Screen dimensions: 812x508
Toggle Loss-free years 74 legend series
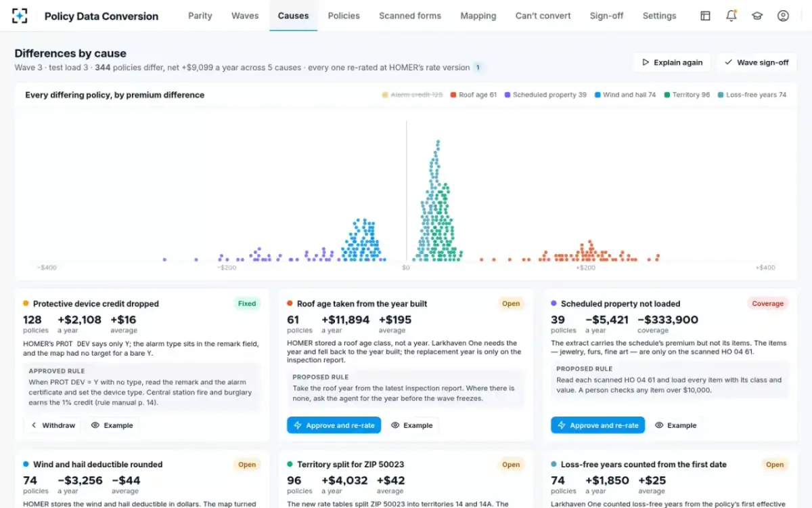point(752,95)
